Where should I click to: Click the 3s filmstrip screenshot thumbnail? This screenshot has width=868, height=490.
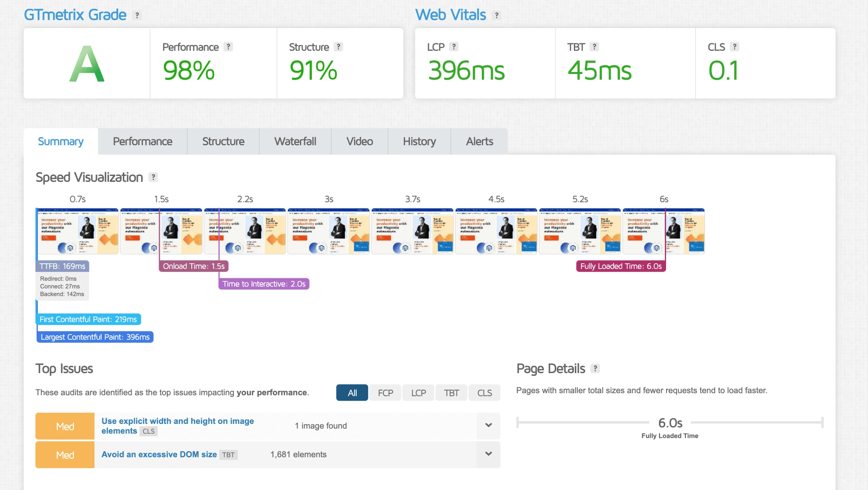(x=329, y=231)
